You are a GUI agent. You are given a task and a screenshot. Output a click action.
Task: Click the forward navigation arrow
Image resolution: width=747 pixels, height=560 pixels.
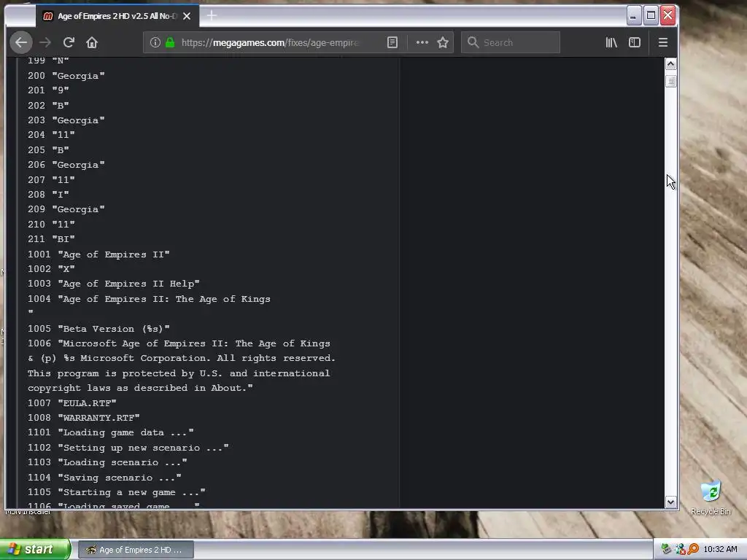[x=45, y=42]
